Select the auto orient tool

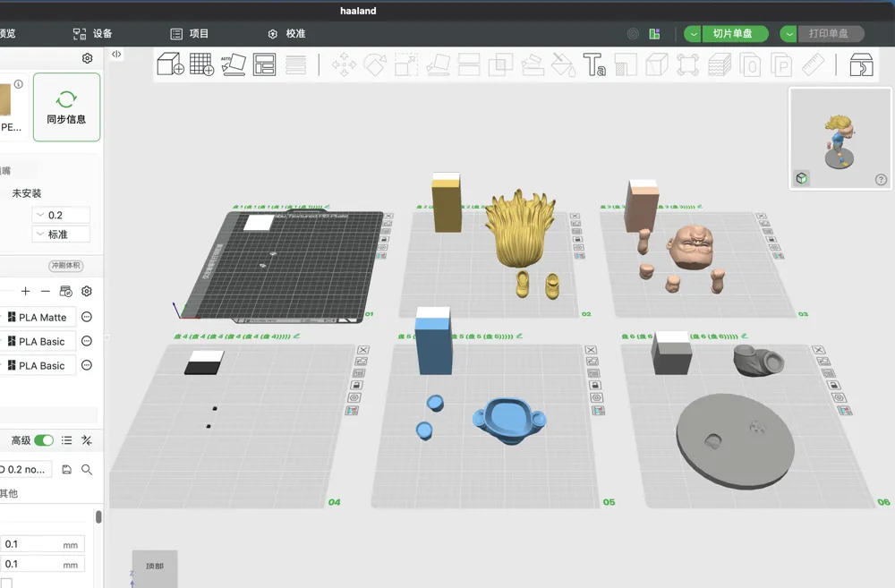[x=233, y=64]
